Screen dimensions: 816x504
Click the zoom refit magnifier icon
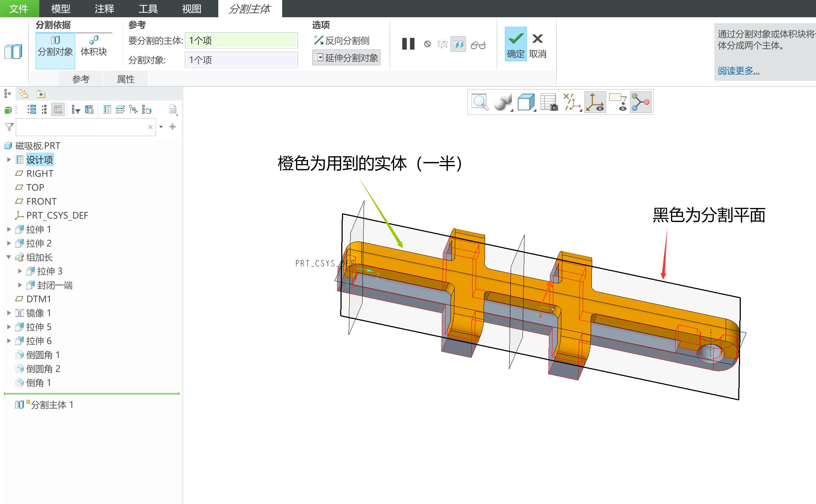(480, 102)
